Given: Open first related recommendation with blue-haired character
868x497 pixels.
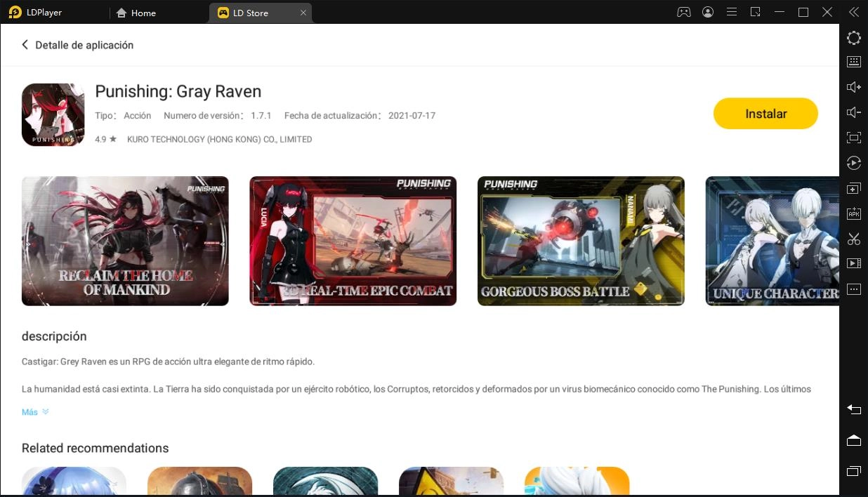Looking at the screenshot, I should click(74, 482).
